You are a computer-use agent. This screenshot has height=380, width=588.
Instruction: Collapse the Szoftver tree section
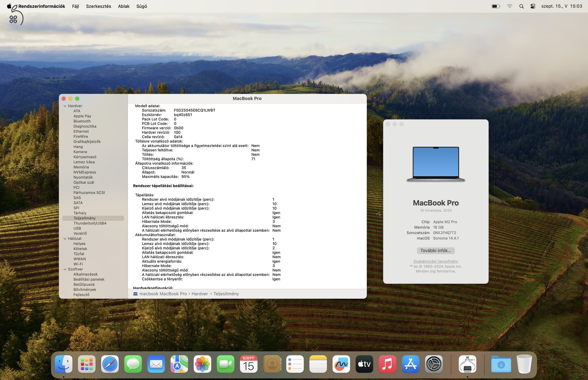point(65,269)
